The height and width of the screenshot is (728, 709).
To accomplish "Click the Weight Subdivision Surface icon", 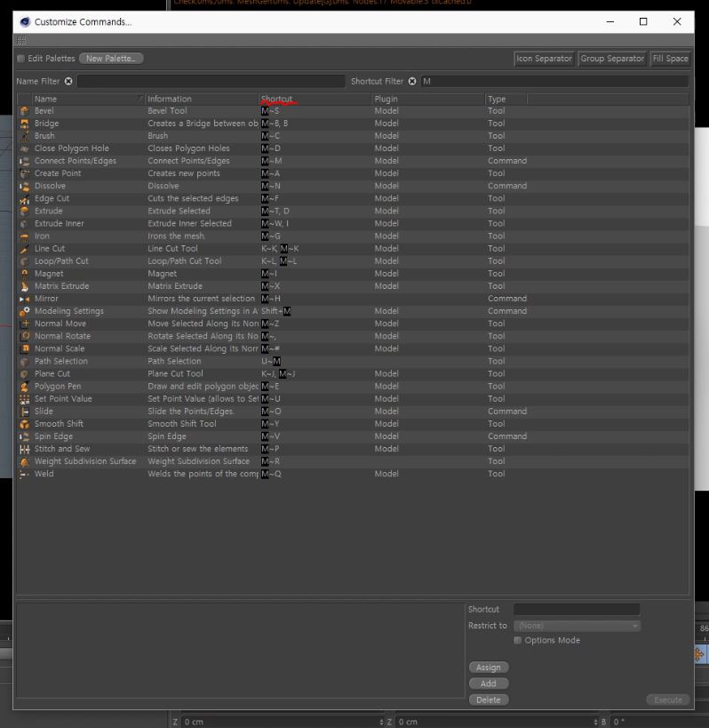I will click(25, 462).
